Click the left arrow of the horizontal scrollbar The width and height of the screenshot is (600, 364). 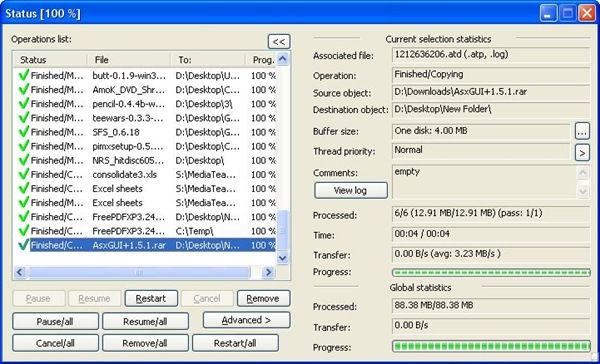(x=20, y=272)
